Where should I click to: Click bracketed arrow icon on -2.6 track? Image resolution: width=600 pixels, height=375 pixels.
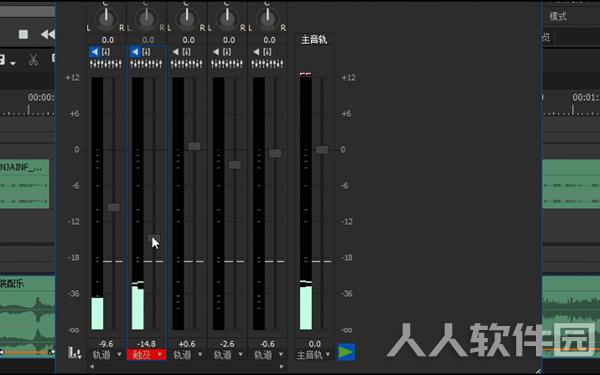pyautogui.click(x=227, y=52)
